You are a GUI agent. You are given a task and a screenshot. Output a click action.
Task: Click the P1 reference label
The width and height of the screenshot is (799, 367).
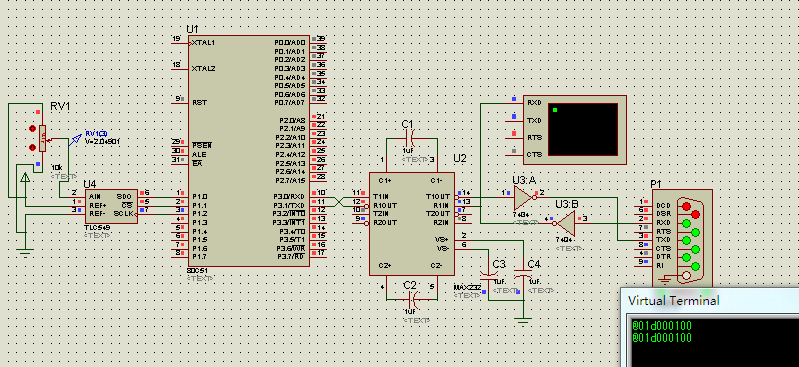pyautogui.click(x=656, y=184)
